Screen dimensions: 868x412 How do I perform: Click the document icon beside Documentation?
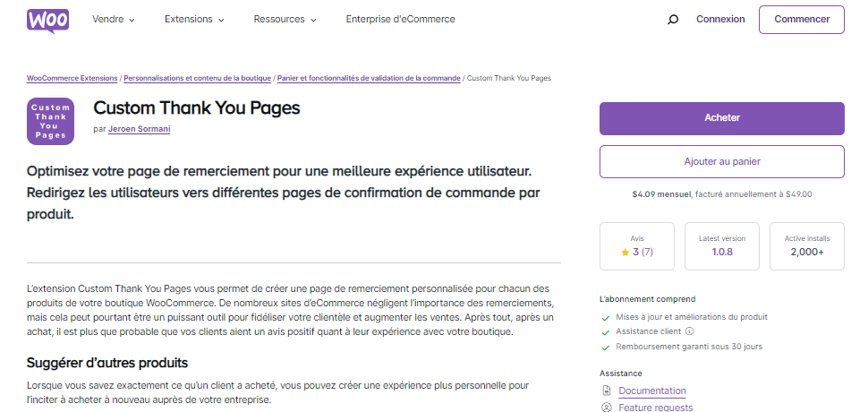pos(606,391)
